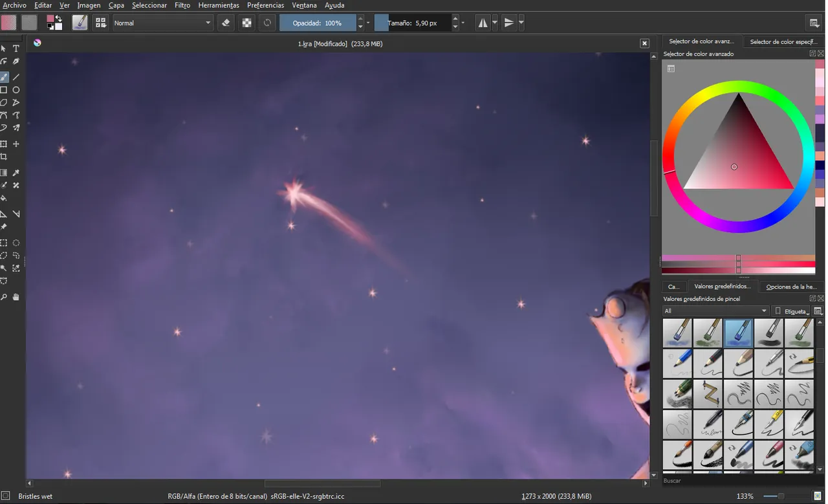Select the Polygon tool
The width and height of the screenshot is (828, 504).
(x=4, y=102)
